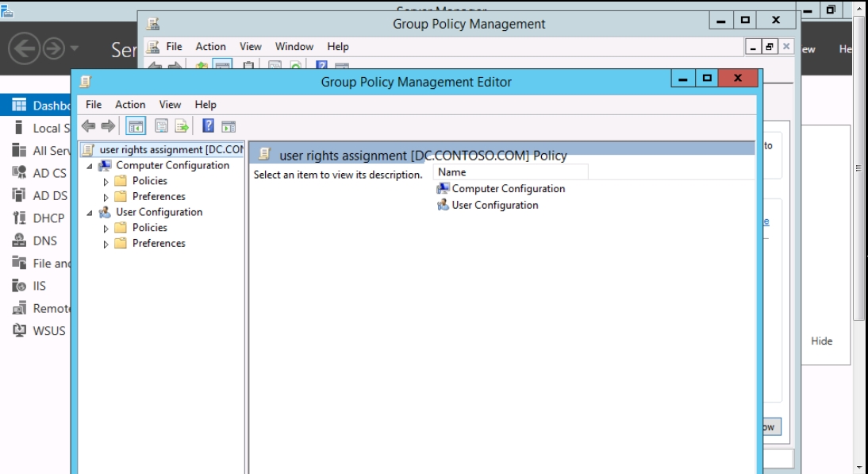Expand Policies under User Configuration
The width and height of the screenshot is (868, 474).
[106, 228]
